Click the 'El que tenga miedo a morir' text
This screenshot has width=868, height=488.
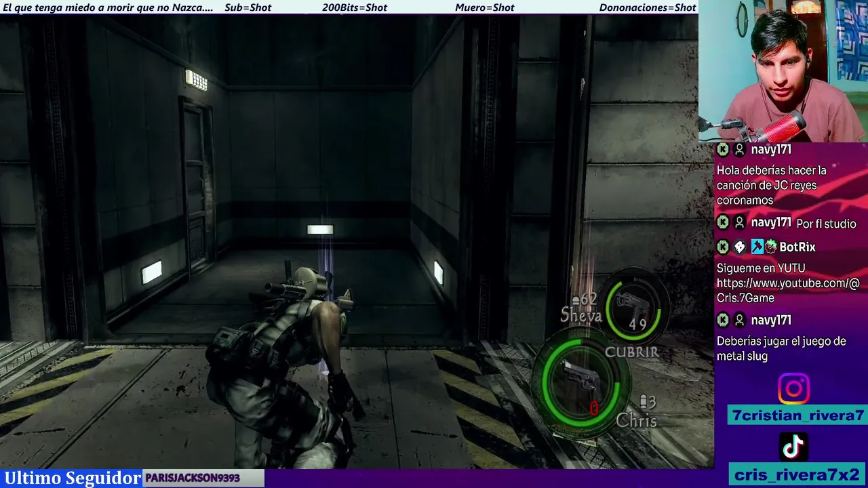pos(108,7)
